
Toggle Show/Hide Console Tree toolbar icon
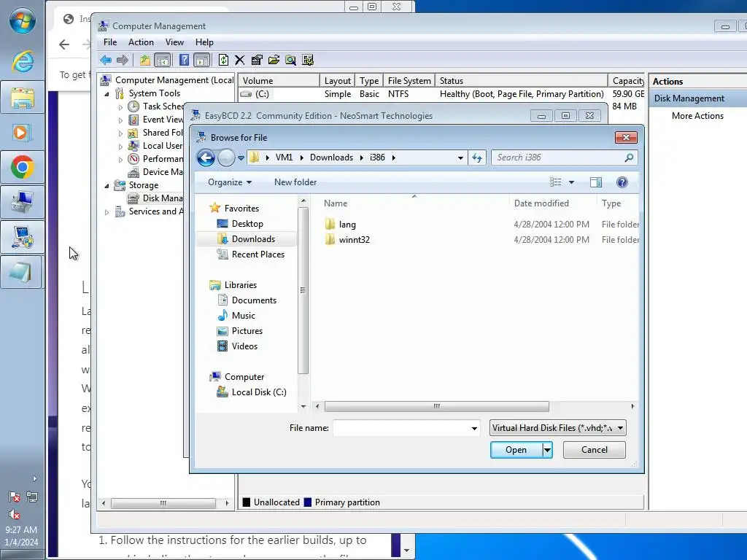coord(163,60)
